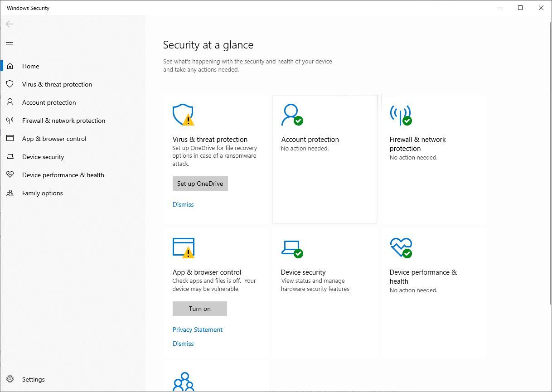Click the Virus & threat protection shield tile icon
The image size is (552, 392).
pyautogui.click(x=183, y=115)
